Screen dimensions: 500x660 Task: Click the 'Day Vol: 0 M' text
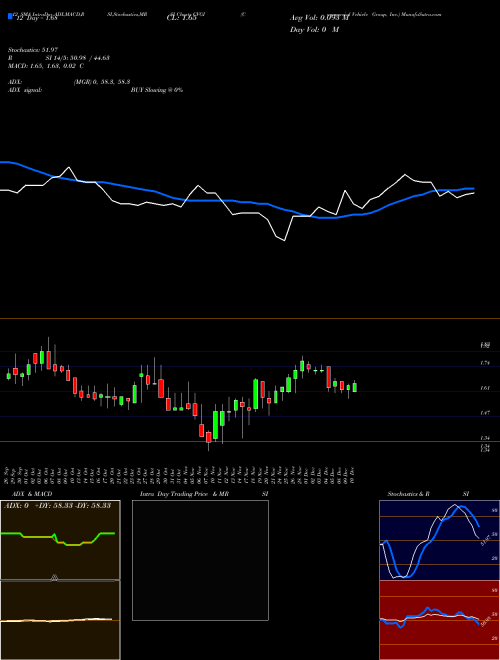314,30
